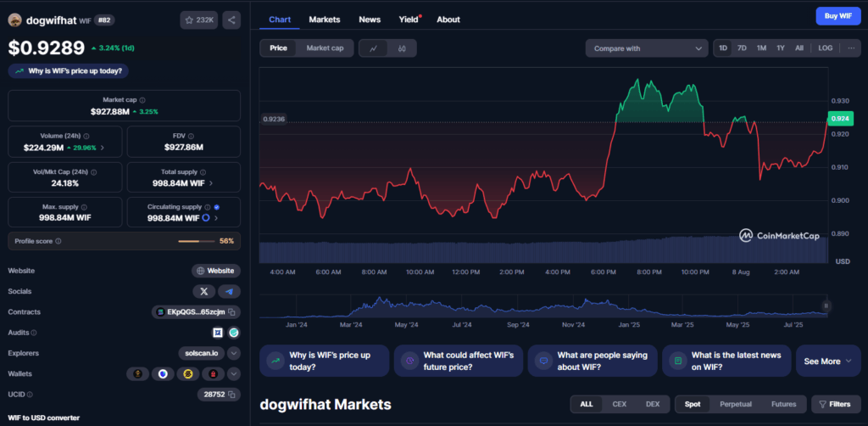
Task: Filter markets by CEX
Action: point(620,405)
